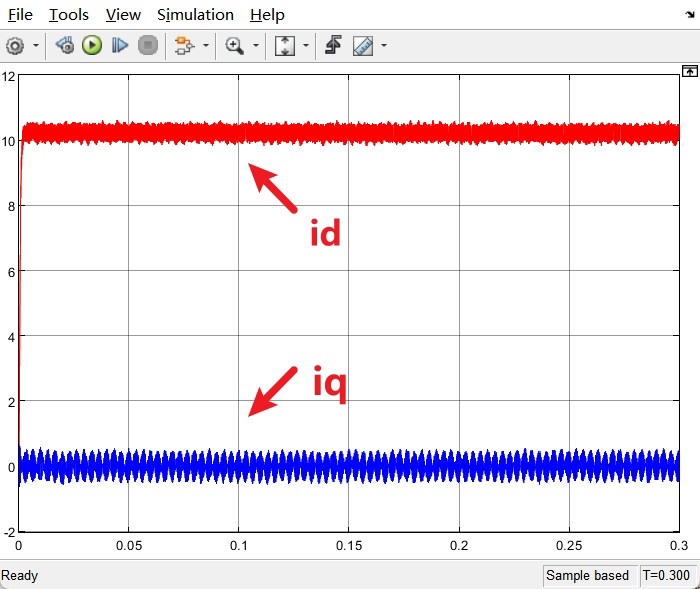Screen dimensions: 700x589
Task: Click the Step Forward icon
Action: (x=120, y=46)
